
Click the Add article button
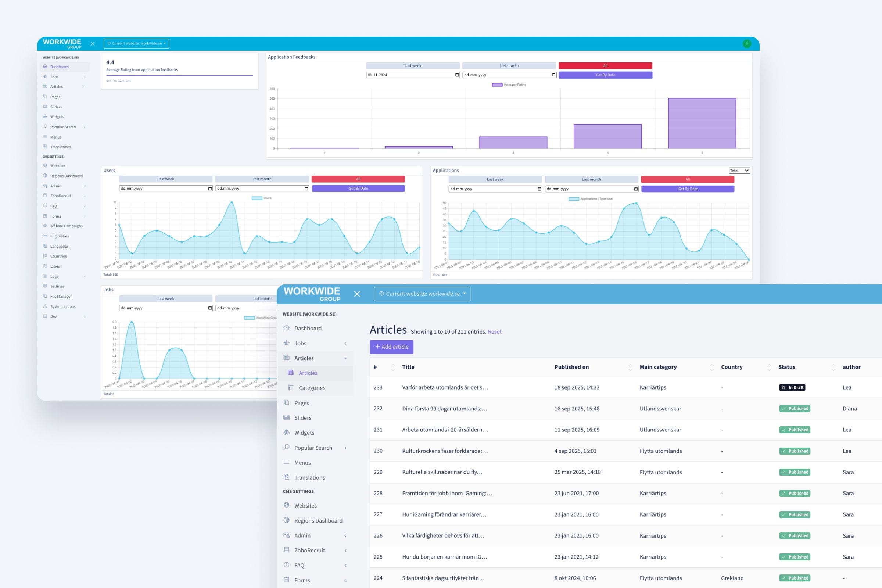pyautogui.click(x=391, y=347)
